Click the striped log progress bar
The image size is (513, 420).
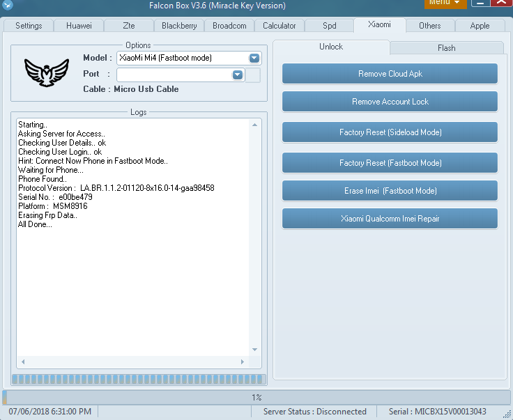pyautogui.click(x=139, y=379)
